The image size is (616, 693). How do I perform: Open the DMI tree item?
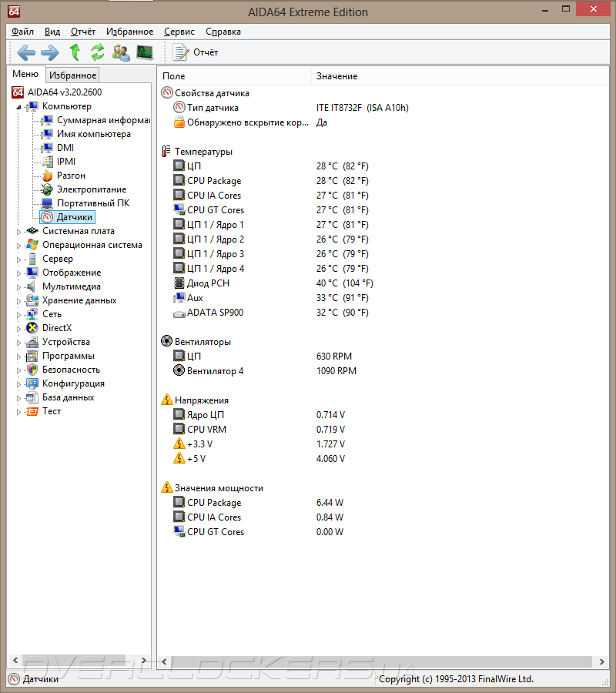point(65,148)
